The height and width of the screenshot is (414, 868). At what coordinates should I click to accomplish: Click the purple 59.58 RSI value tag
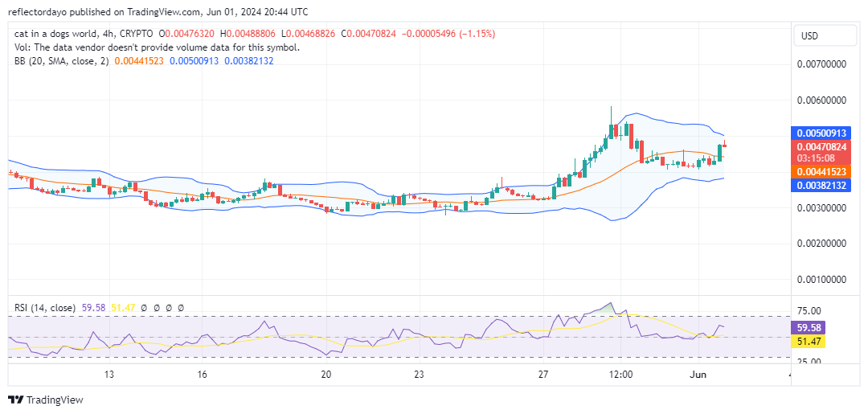tap(809, 328)
